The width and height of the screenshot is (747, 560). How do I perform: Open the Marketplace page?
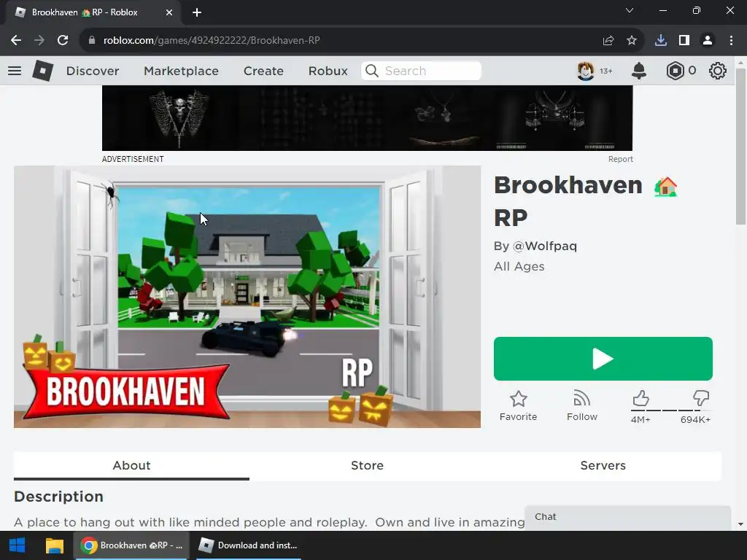coord(181,71)
